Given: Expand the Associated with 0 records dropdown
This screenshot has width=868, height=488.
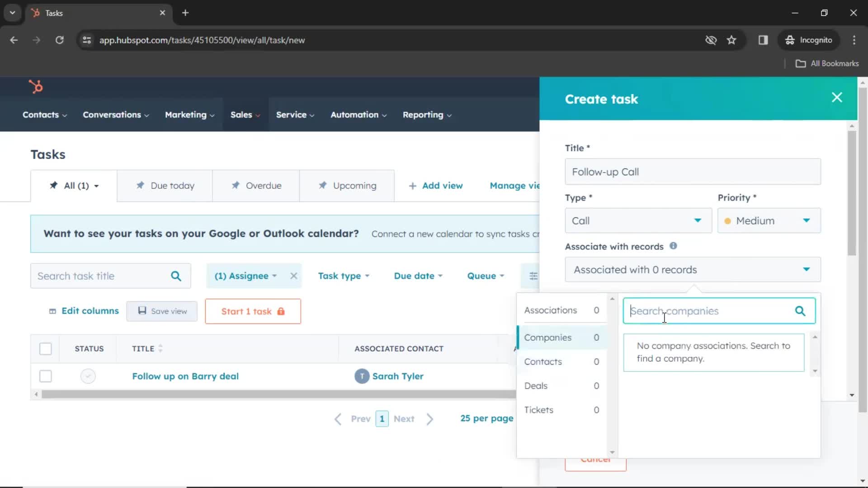Looking at the screenshot, I should pyautogui.click(x=691, y=269).
